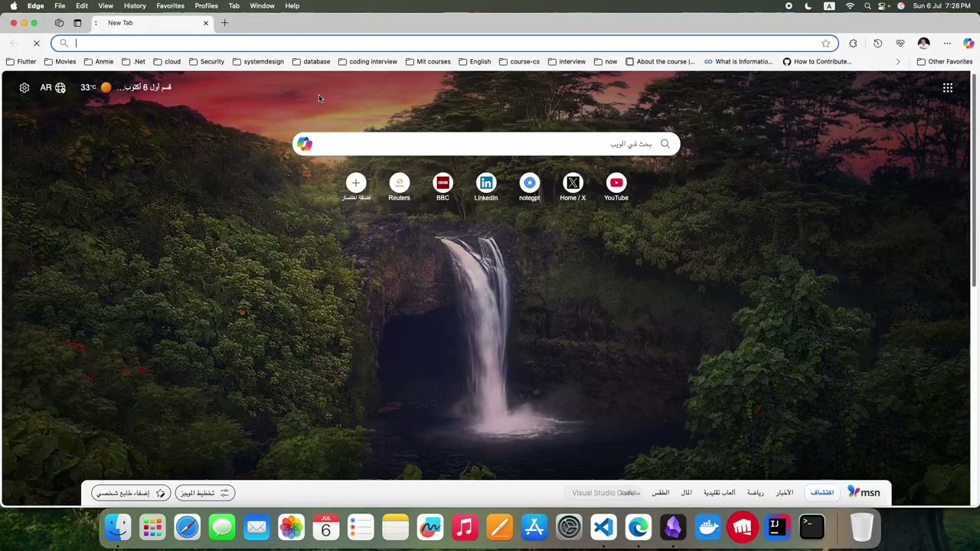Image resolution: width=980 pixels, height=551 pixels.
Task: Close the New Tab tab
Action: 205,23
